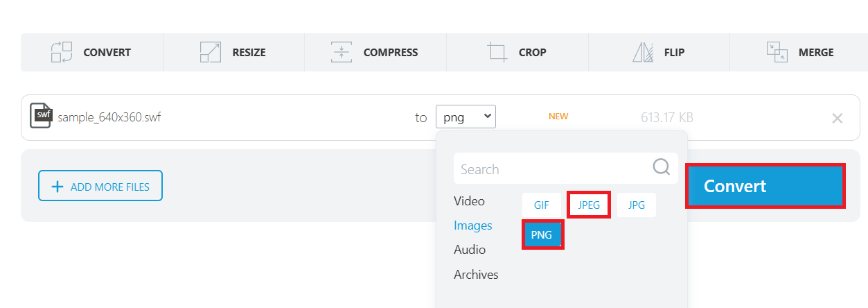Open the Compress tool tab
This screenshot has width=868, height=308.
point(375,52)
